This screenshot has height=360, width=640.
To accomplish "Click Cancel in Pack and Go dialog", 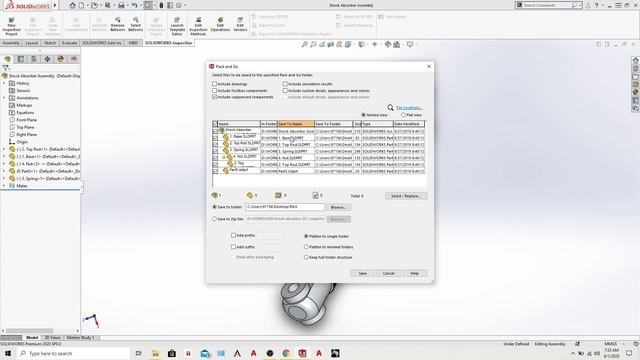I will [389, 273].
